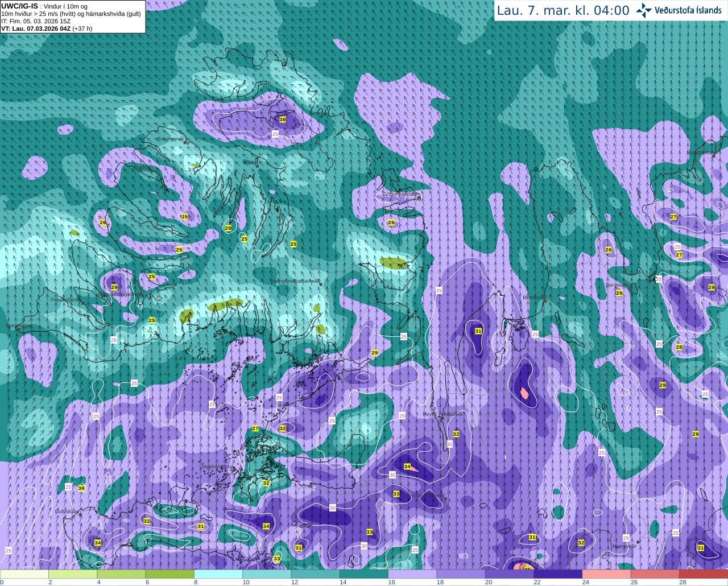This screenshot has height=586, width=728.
Task: Click the legend tick label '24'
Action: [x=585, y=582]
